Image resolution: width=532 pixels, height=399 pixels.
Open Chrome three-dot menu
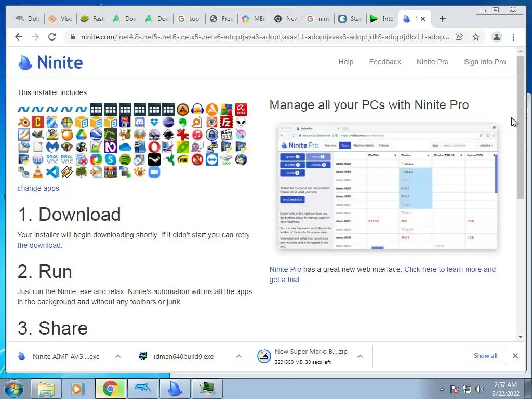[x=513, y=37]
